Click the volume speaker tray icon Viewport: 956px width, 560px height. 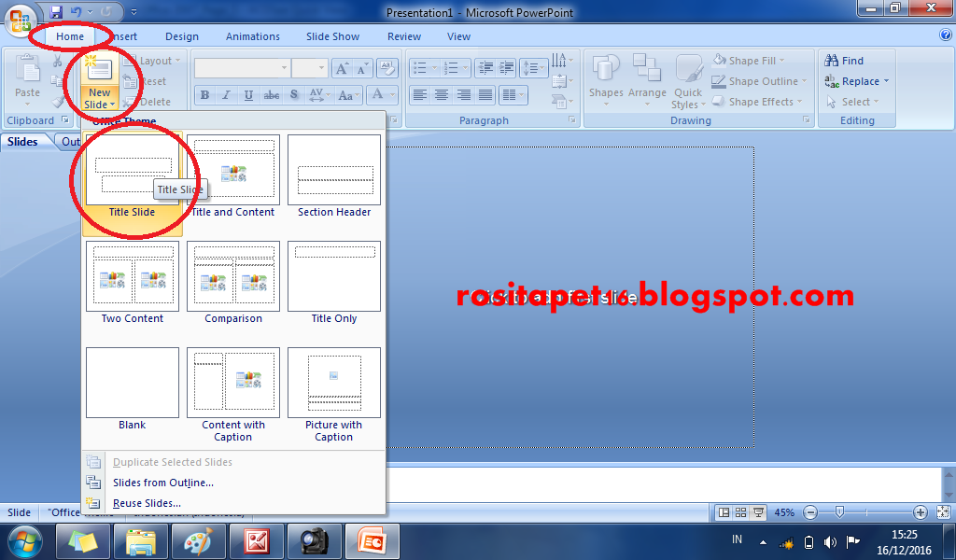tap(830, 541)
